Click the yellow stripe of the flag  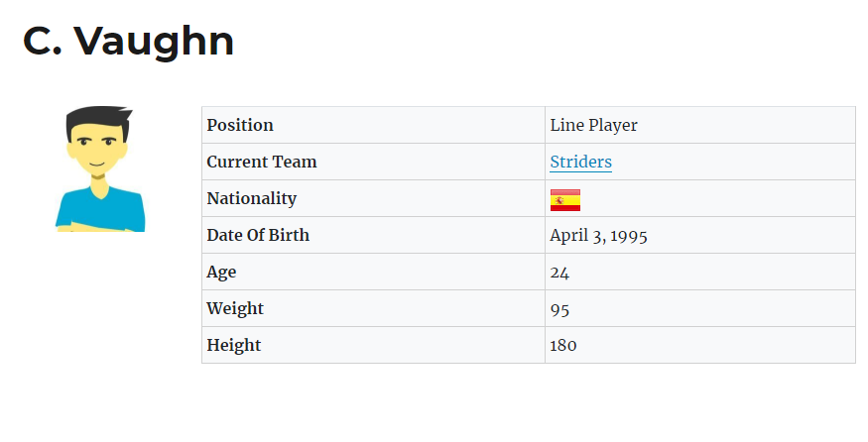pyautogui.click(x=571, y=200)
